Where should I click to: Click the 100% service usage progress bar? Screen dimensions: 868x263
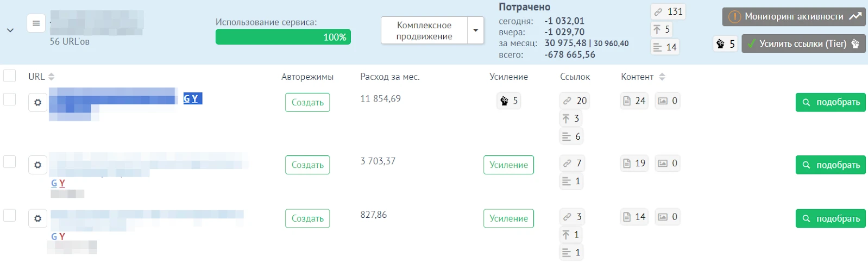[283, 37]
